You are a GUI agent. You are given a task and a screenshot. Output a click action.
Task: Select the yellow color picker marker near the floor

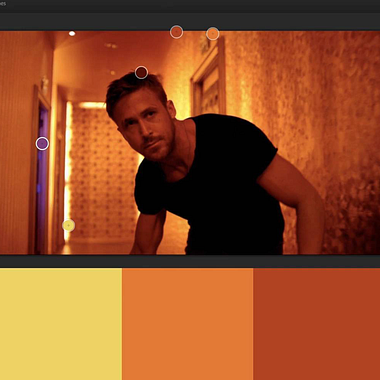[x=68, y=226]
